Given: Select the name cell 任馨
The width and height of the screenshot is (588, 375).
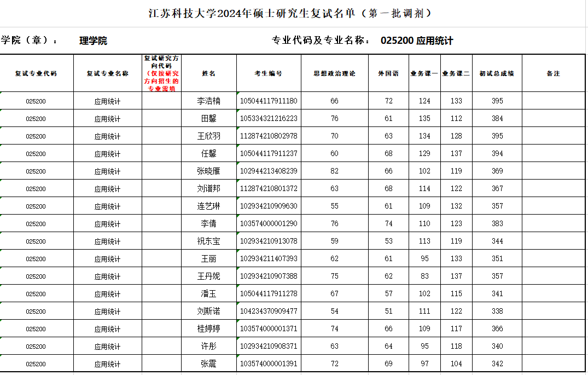Looking at the screenshot, I should click(209, 153).
